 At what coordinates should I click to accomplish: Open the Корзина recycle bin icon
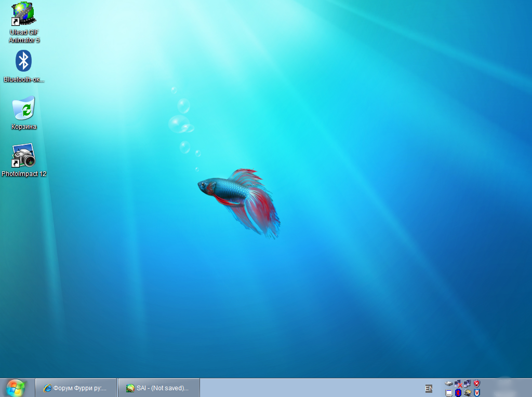tap(24, 108)
